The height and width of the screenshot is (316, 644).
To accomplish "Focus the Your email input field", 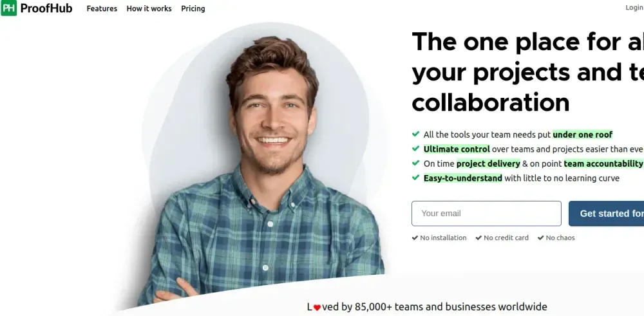I will click(x=486, y=214).
